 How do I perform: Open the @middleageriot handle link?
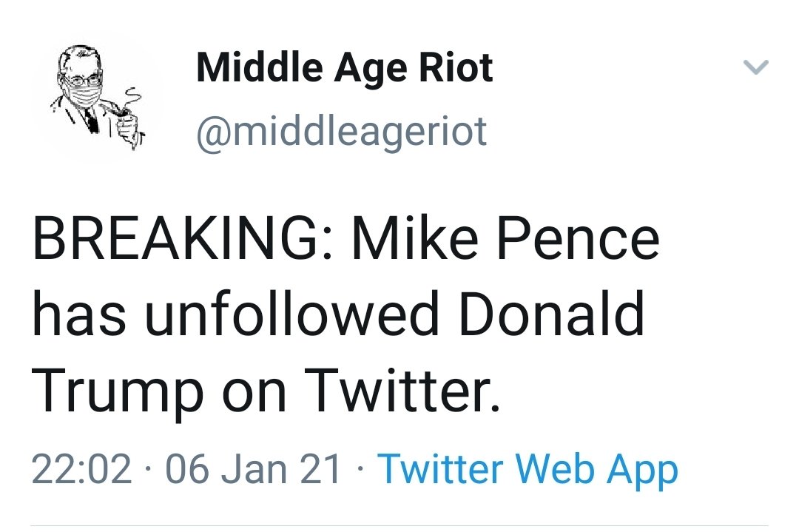click(341, 130)
